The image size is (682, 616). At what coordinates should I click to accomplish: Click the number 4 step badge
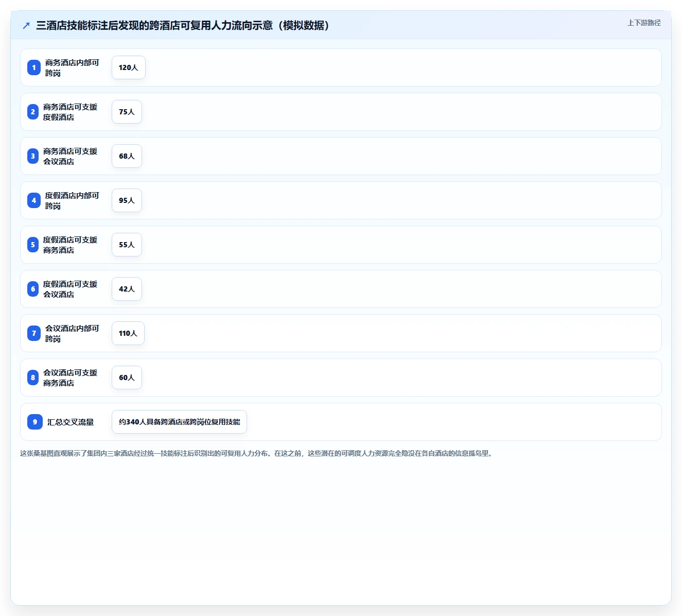[34, 200]
